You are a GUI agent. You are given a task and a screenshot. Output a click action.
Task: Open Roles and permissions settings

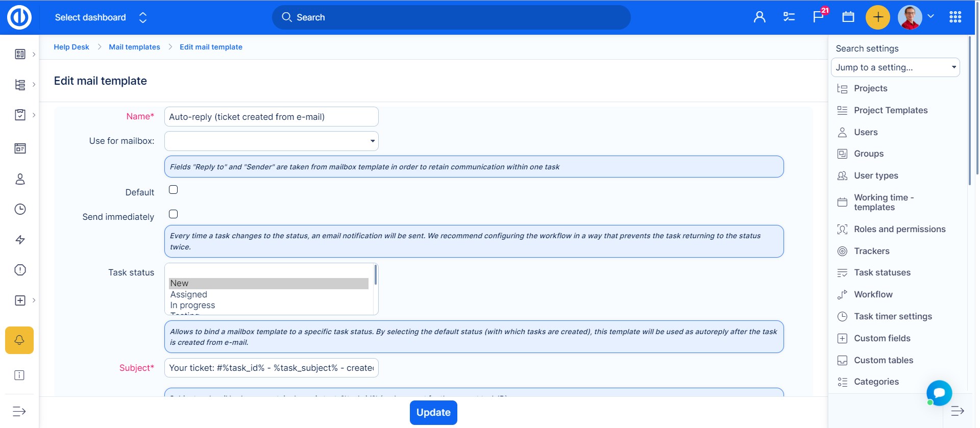click(x=899, y=229)
